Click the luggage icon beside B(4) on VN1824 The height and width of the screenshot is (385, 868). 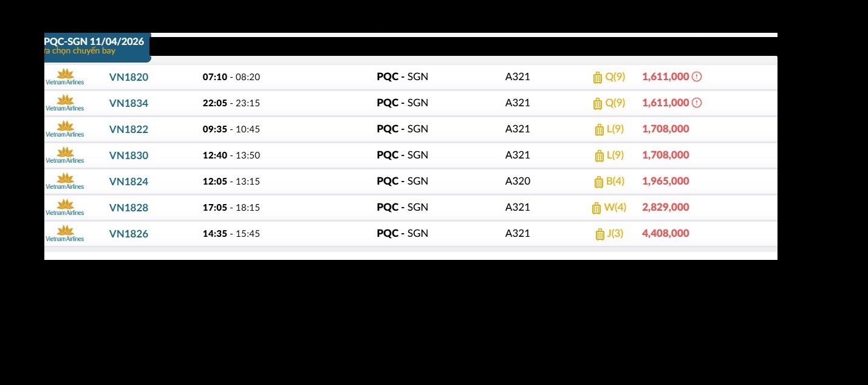tap(598, 182)
